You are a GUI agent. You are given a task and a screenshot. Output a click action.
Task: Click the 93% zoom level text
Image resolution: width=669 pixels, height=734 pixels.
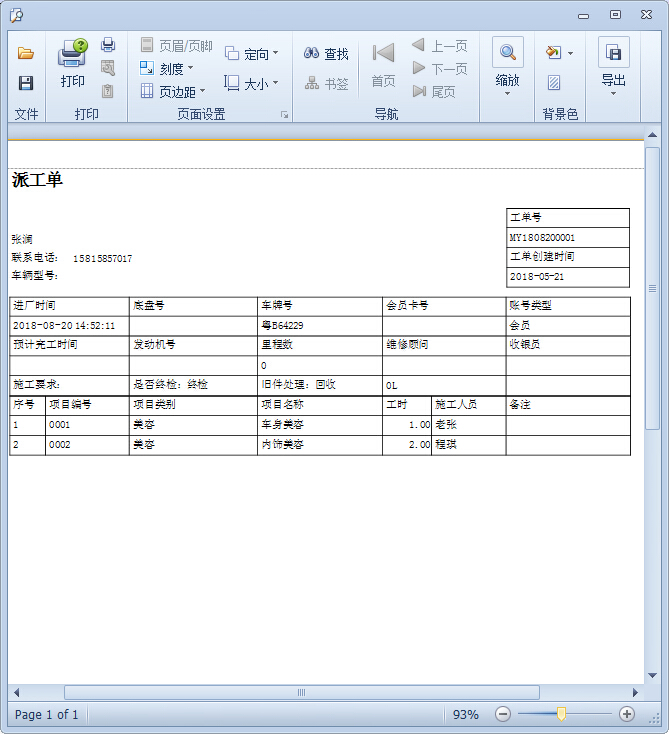point(465,714)
